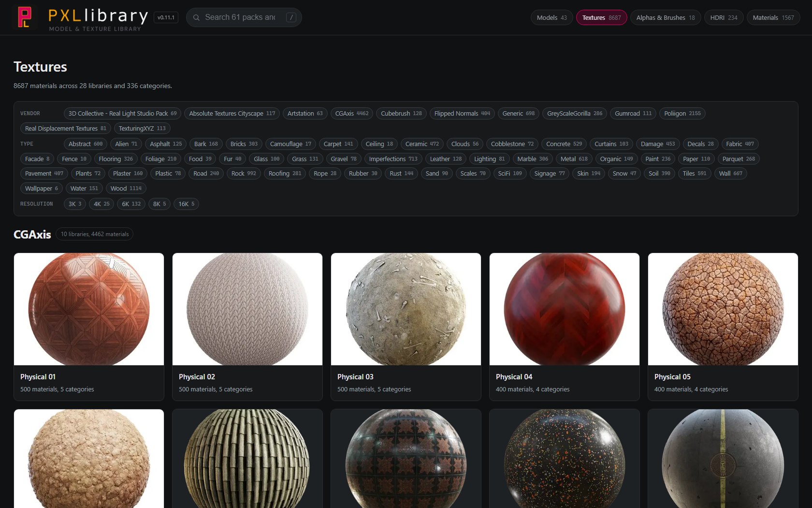Click the CGAxis section heading

pos(32,235)
